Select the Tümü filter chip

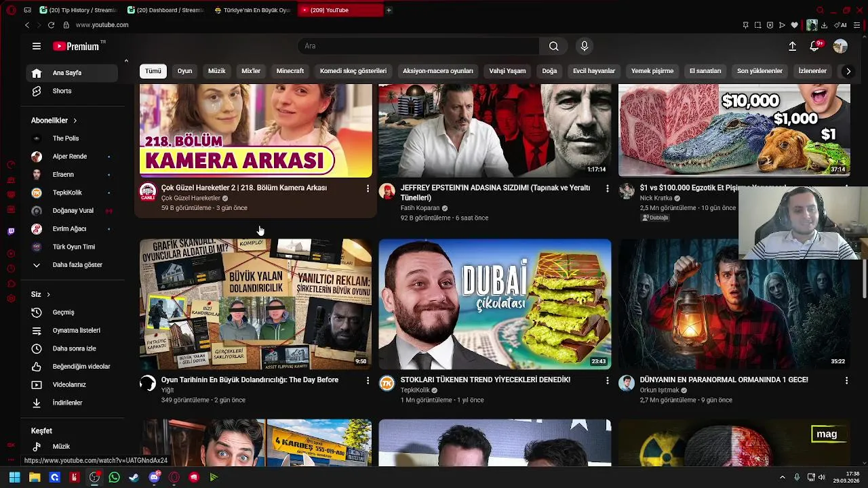(153, 71)
